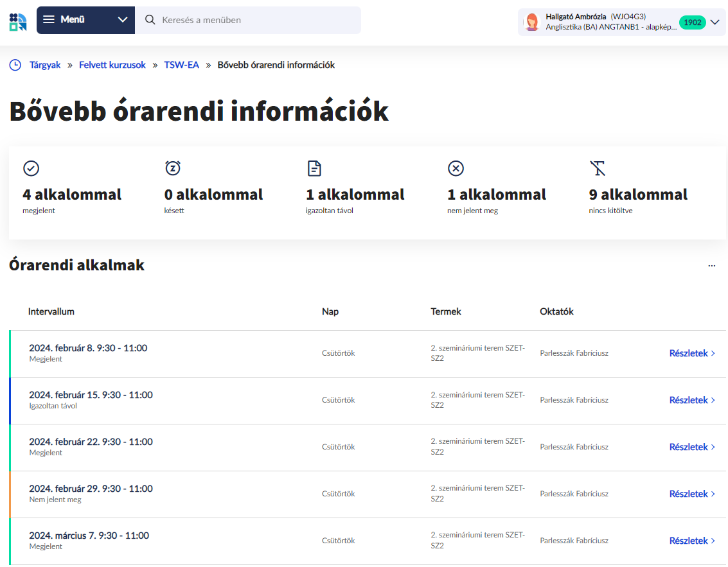Select the TSW-EA breadcrumb item
Image resolution: width=728 pixels, height=567 pixels.
coord(181,65)
